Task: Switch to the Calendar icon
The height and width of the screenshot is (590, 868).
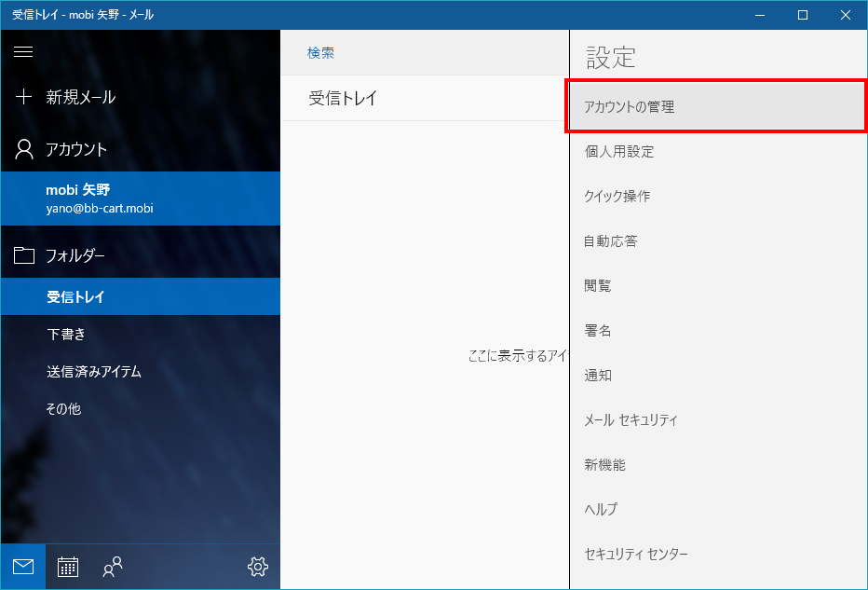Action: 67,566
